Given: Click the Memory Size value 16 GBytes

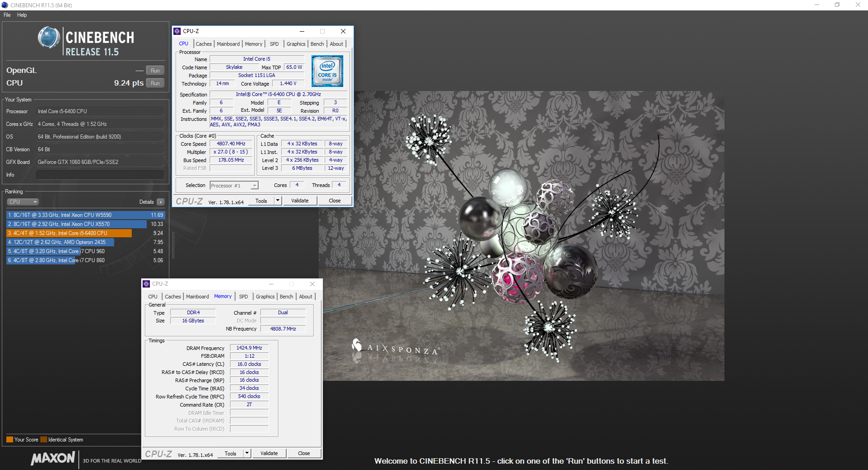Looking at the screenshot, I should click(193, 321).
